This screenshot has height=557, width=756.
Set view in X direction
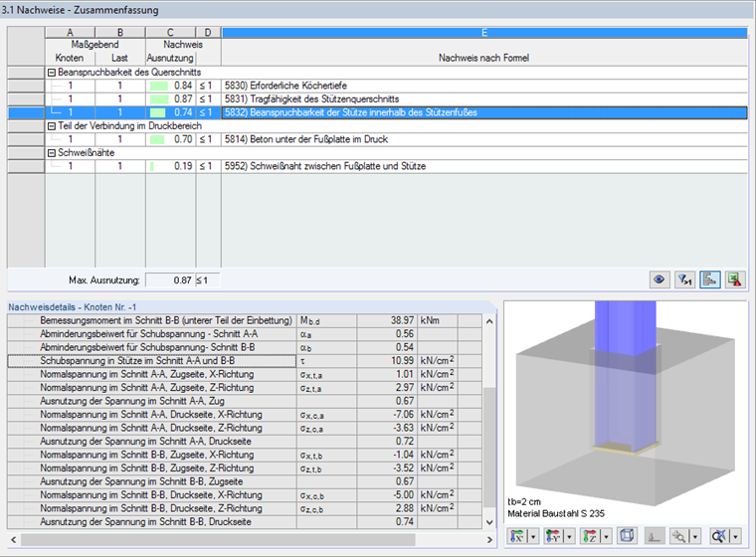(x=517, y=536)
